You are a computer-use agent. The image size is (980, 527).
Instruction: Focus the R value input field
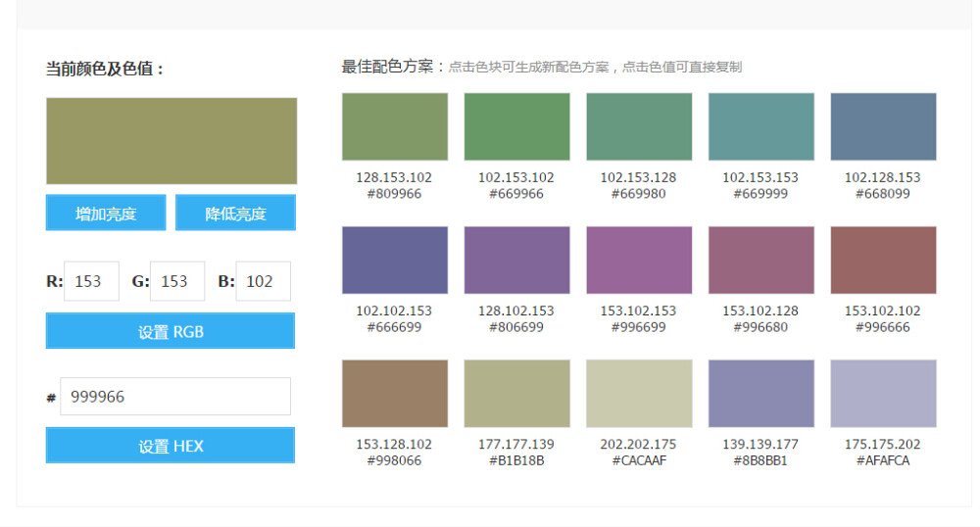coord(91,281)
